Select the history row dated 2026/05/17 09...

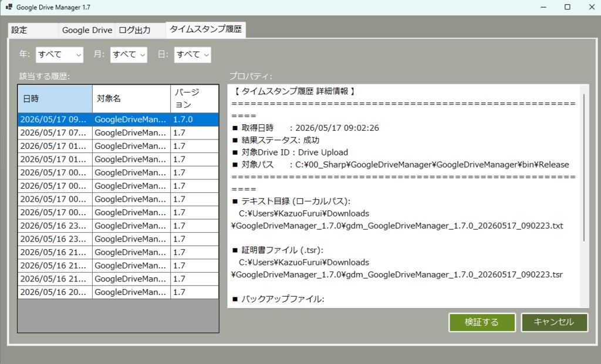click(x=118, y=120)
